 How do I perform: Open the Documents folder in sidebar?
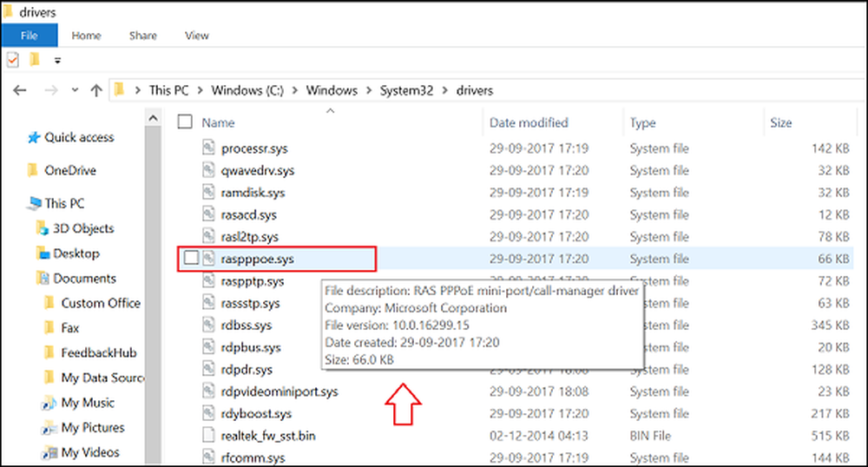point(84,279)
